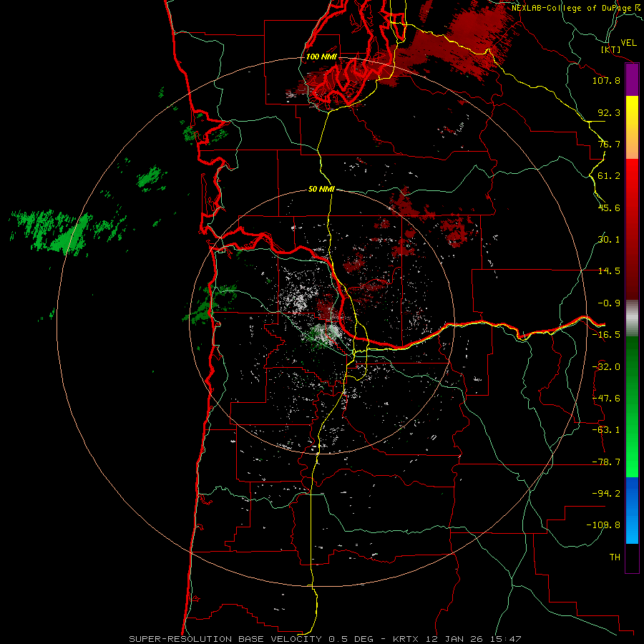Click the VEL legend title
644x644 pixels.
[x=628, y=43]
